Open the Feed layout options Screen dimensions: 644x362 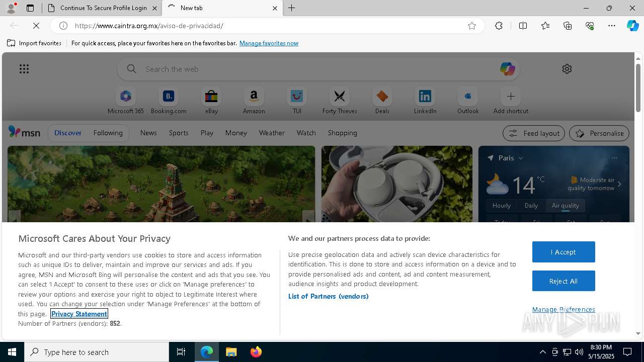pyautogui.click(x=534, y=133)
